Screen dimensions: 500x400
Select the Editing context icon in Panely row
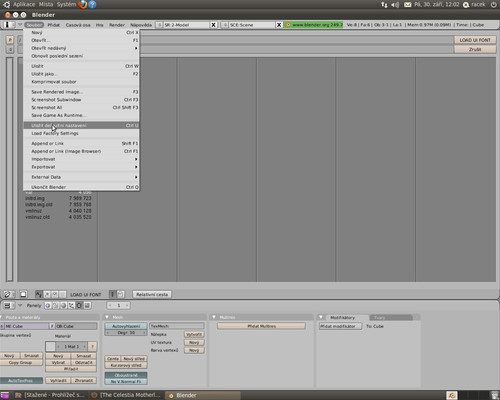[x=79, y=305]
